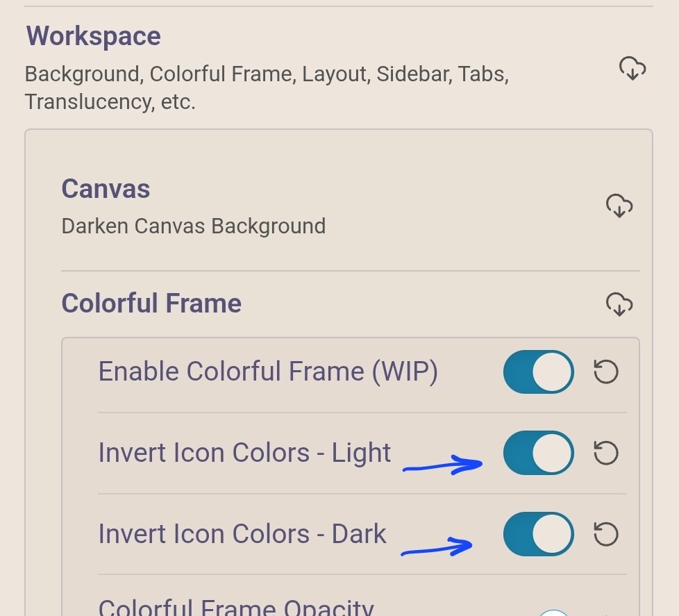
Task: Click the cloud download icon beside Workspace
Action: tap(632, 69)
